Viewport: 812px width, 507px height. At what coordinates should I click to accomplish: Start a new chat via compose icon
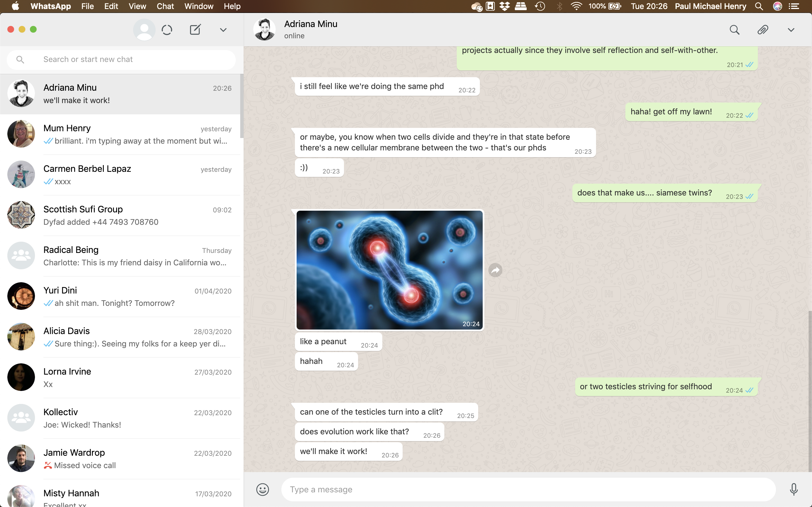pyautogui.click(x=195, y=30)
